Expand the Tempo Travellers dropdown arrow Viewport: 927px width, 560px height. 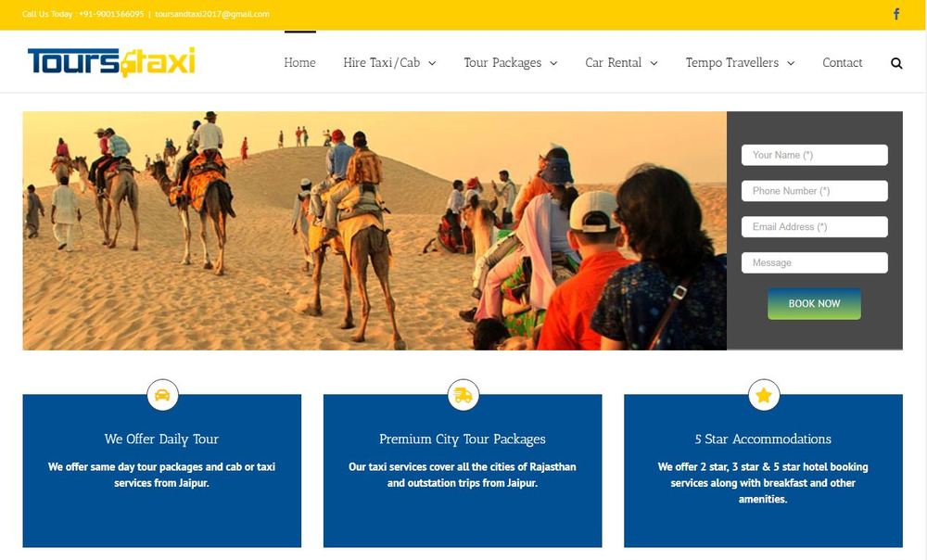tap(791, 63)
